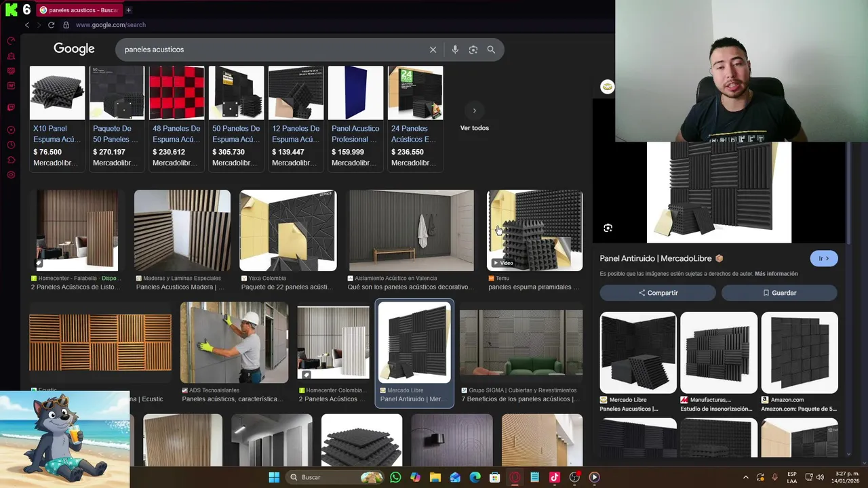Open TikTok app from the taskbar

[554, 477]
